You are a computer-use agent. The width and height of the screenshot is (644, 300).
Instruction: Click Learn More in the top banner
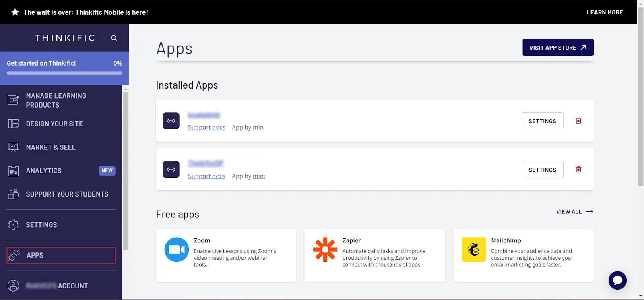click(x=605, y=12)
